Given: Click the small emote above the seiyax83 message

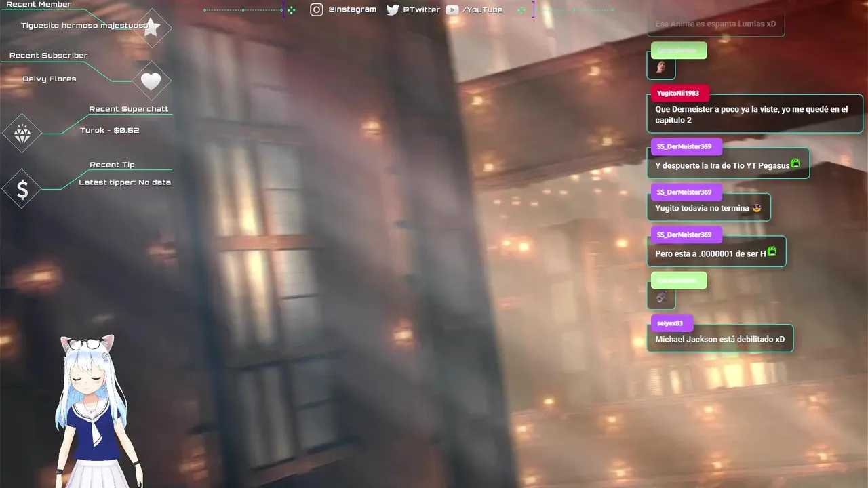Looking at the screenshot, I should tap(661, 297).
